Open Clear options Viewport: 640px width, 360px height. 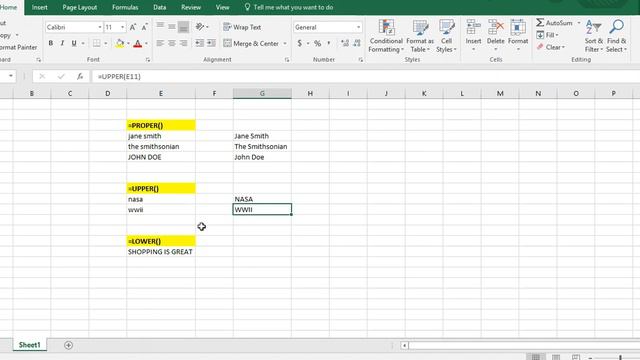551,47
